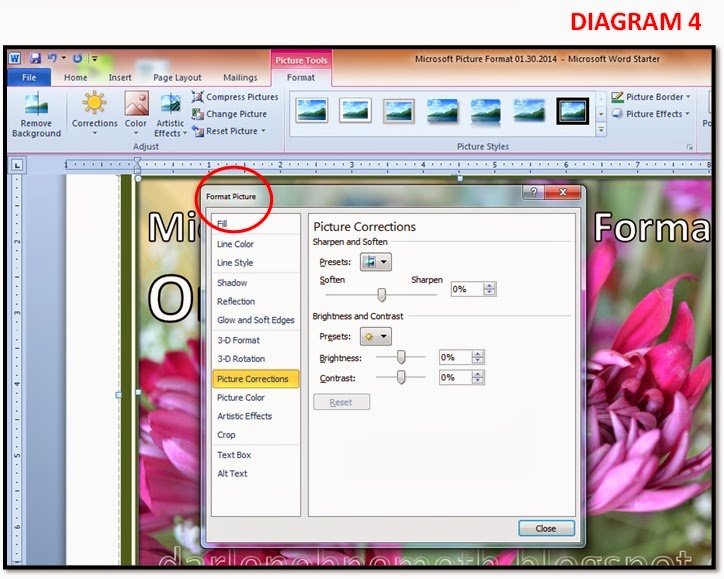Select Fill in Format Picture categories

tap(255, 224)
